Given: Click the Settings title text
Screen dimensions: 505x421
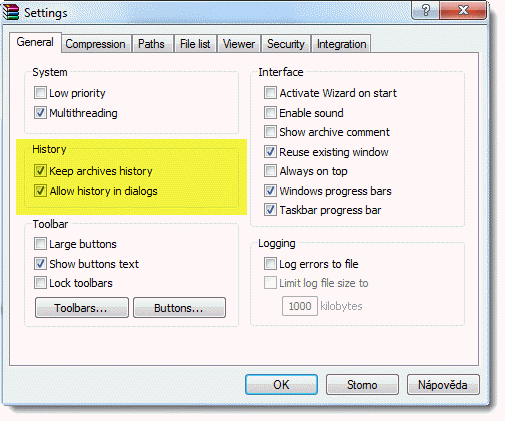Looking at the screenshot, I should (46, 13).
